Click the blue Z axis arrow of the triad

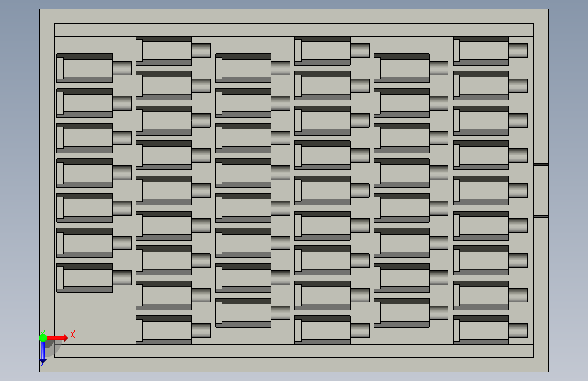[43, 352]
